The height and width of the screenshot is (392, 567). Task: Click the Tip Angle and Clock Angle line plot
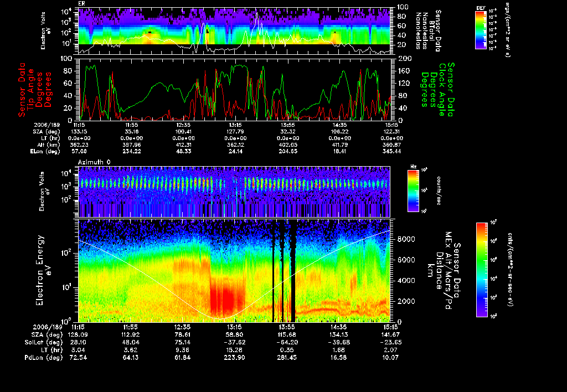click(x=234, y=89)
